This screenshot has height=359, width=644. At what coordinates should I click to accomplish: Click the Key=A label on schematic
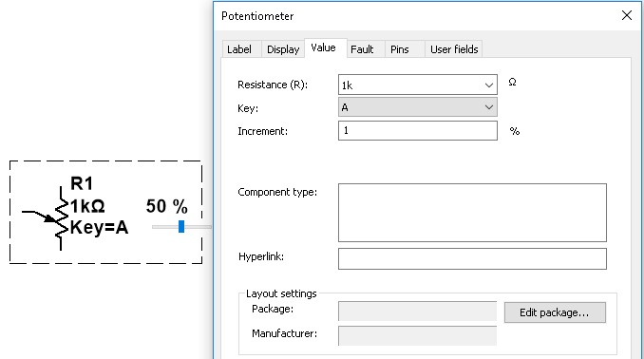pos(99,228)
